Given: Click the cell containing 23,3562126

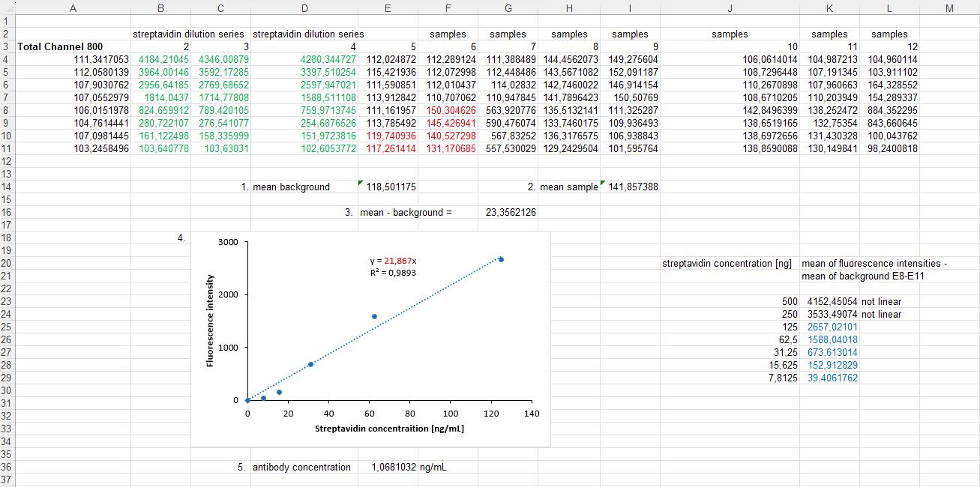Looking at the screenshot, I should [510, 213].
